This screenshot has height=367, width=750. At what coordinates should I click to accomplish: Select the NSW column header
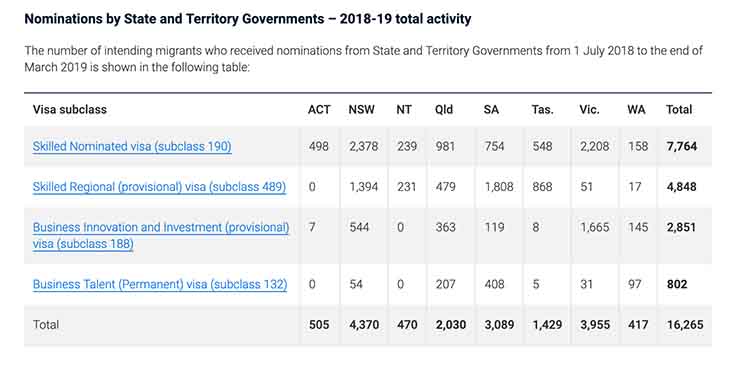tap(362, 110)
